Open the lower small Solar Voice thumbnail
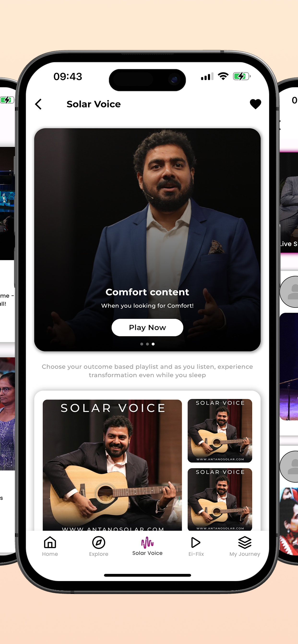 point(220,499)
